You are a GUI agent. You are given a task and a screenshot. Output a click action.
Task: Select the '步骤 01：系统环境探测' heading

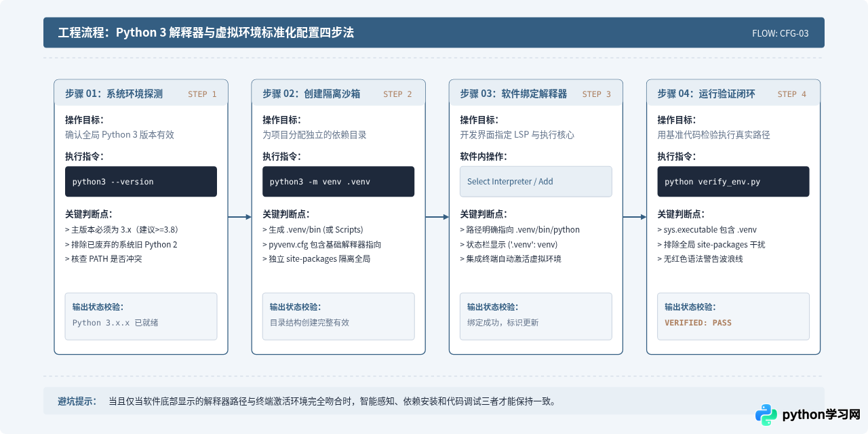tap(114, 94)
